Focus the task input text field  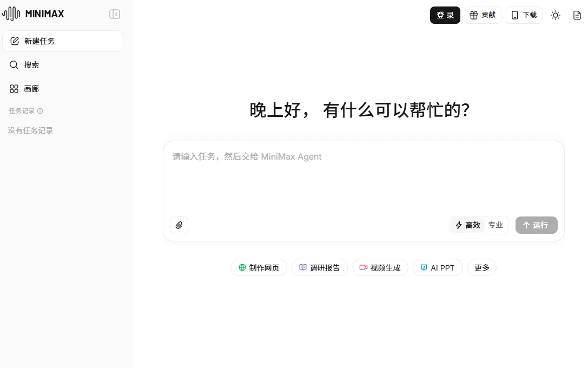[362, 179]
